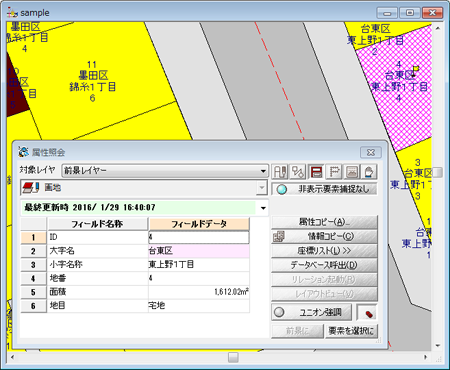
Task: Click the ID field data cell
Action: [x=199, y=237]
